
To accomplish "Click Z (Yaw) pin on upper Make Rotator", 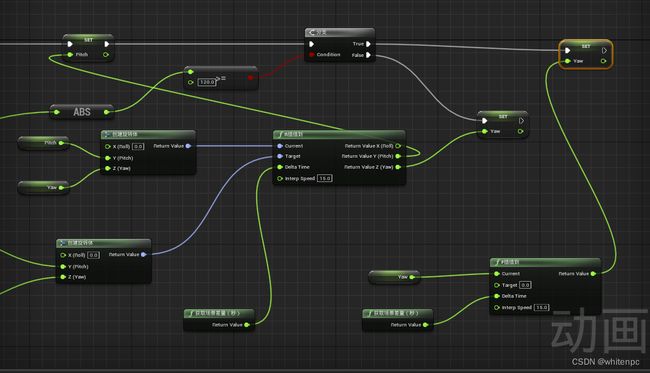I will tap(108, 168).
